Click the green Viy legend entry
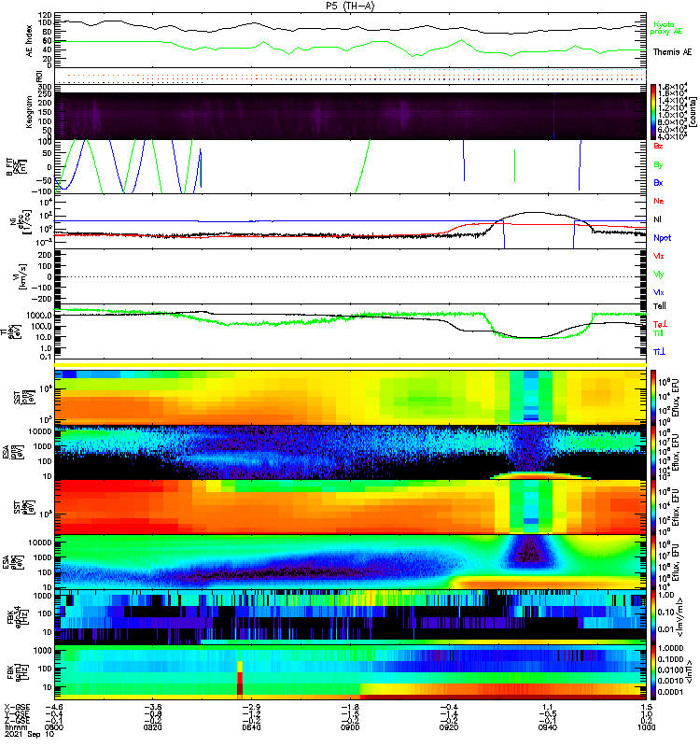The image size is (700, 747). tap(659, 275)
